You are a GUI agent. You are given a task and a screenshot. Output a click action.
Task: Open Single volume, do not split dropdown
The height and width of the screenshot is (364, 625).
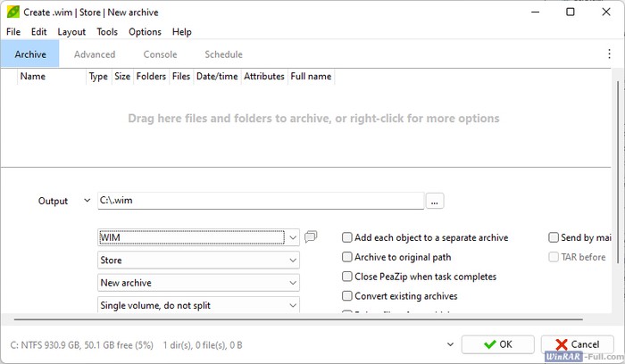[x=198, y=305]
